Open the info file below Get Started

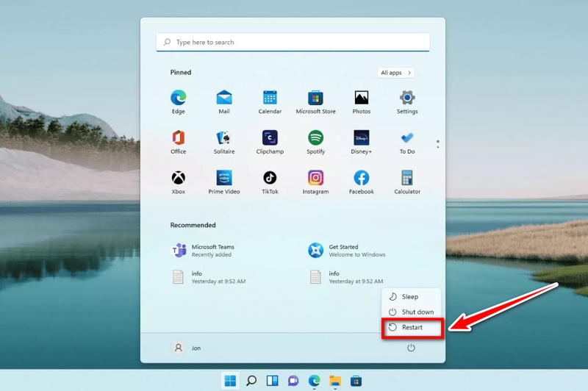345,277
